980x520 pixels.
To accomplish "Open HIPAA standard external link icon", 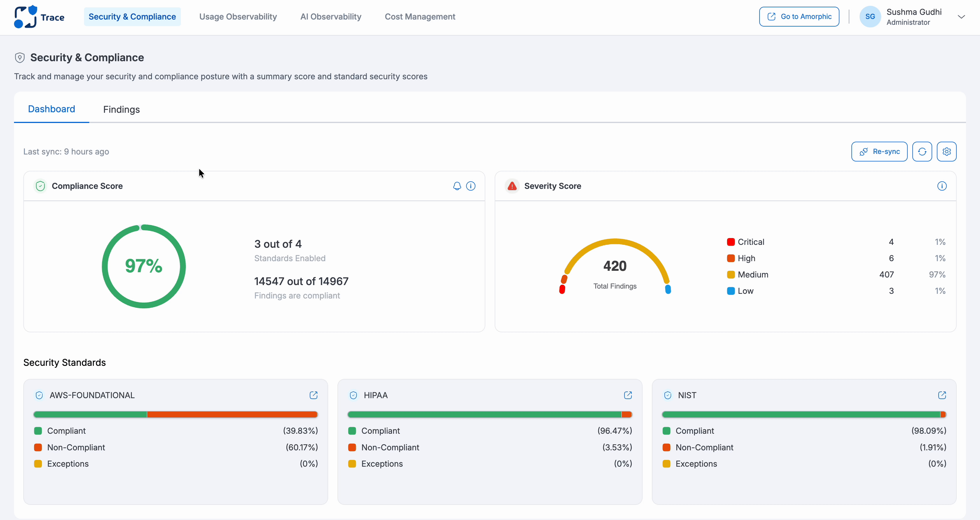I will pos(628,395).
